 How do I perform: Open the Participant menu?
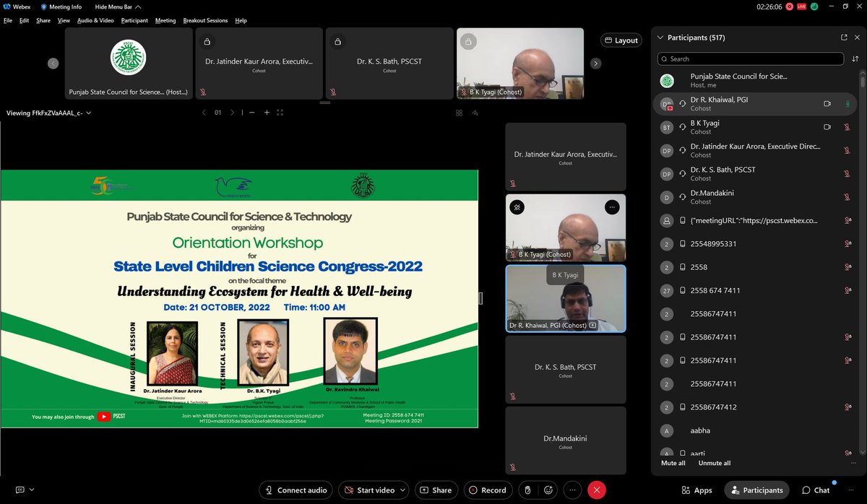134,20
